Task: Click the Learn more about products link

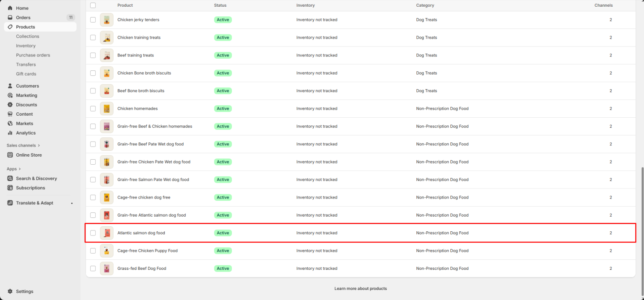Action: pos(361,288)
